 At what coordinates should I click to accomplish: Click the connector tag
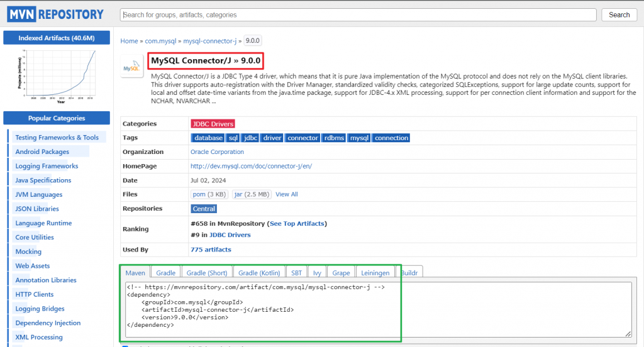pyautogui.click(x=303, y=138)
